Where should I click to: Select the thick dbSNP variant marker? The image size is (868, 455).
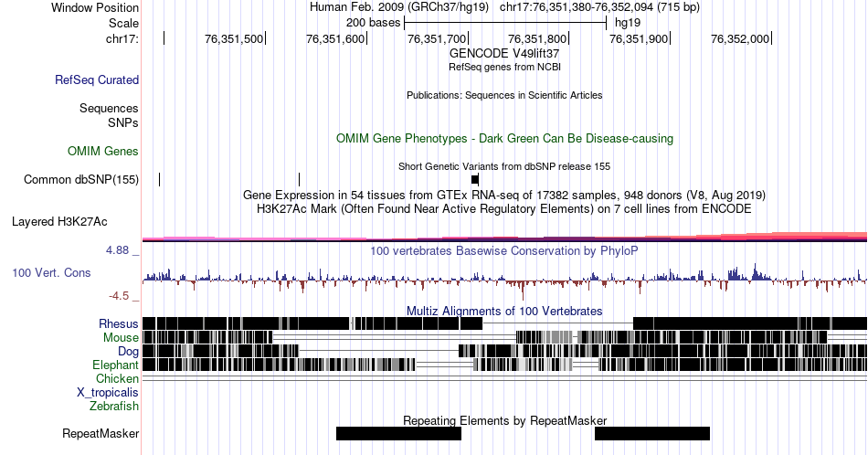(x=475, y=179)
